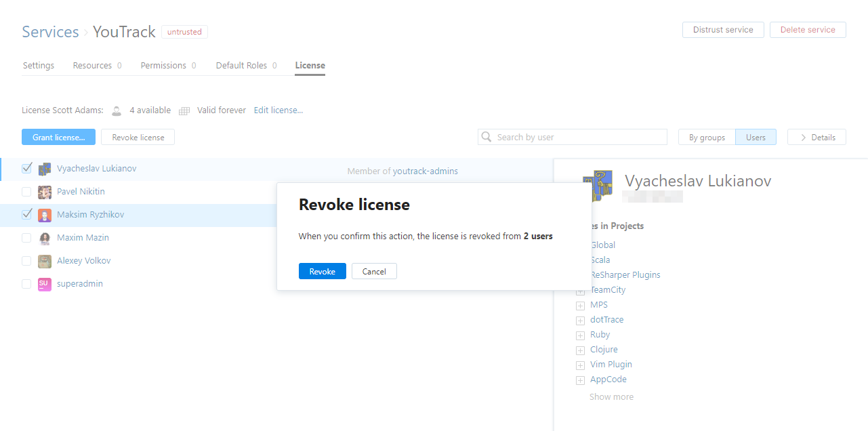This screenshot has height=431, width=868.
Task: Open Pavel Nikitin user link
Action: [81, 192]
